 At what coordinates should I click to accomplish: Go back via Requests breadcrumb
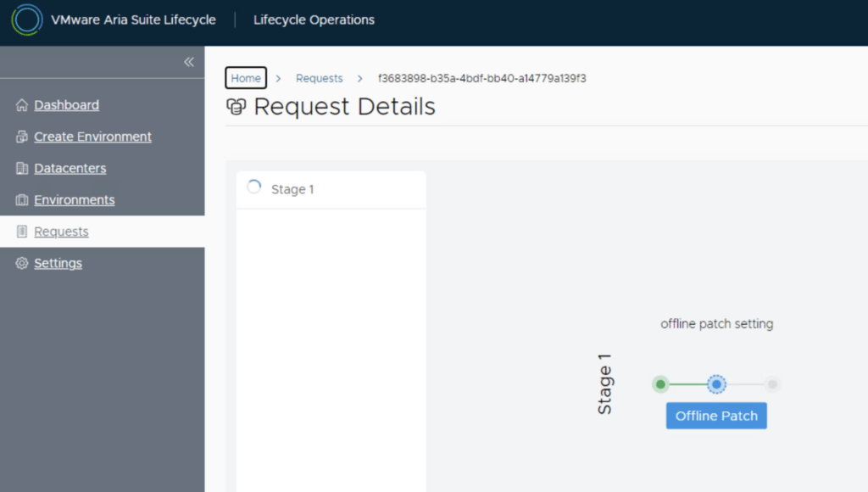coord(319,78)
